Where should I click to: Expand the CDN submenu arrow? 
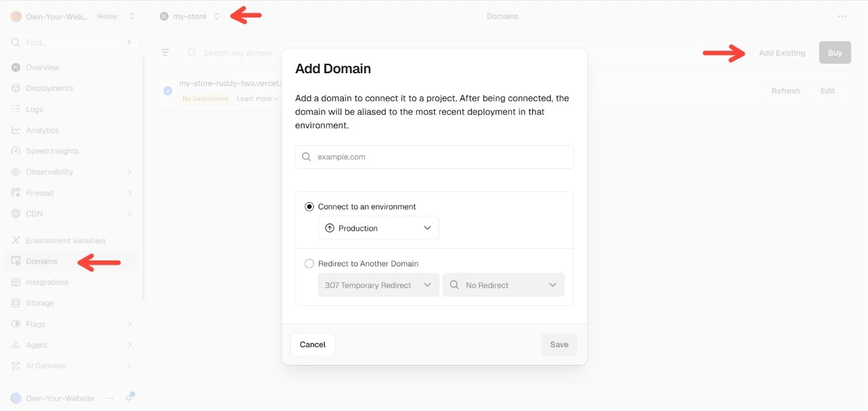[x=130, y=214]
